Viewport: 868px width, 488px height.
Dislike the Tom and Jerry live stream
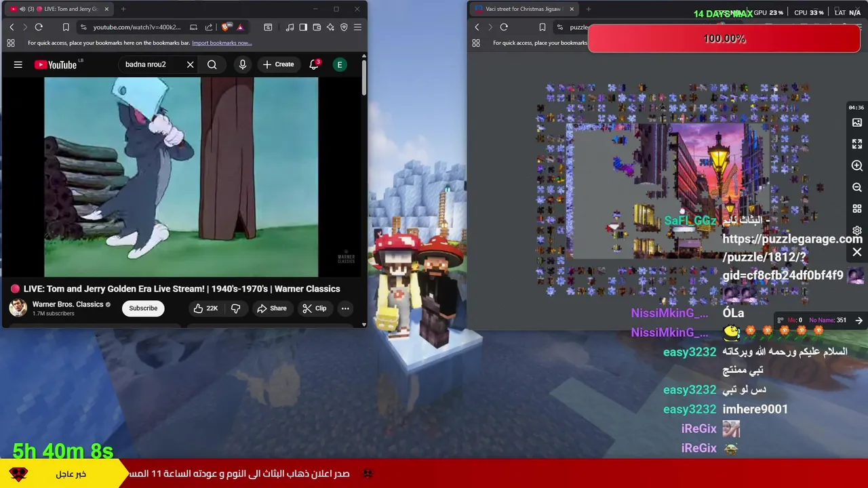pos(235,308)
